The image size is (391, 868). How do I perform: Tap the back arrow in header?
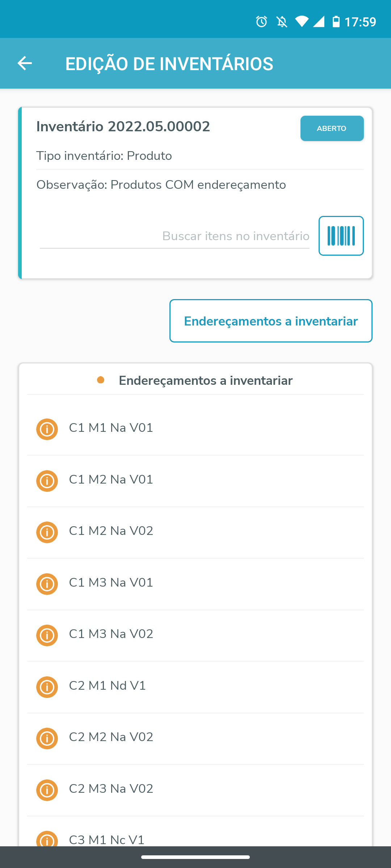point(25,63)
